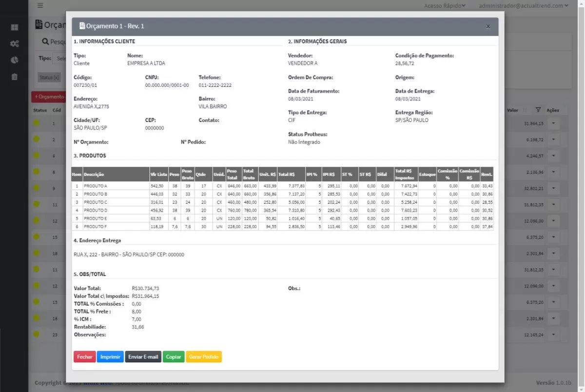Click the yellow status dot of row 1

click(36, 123)
